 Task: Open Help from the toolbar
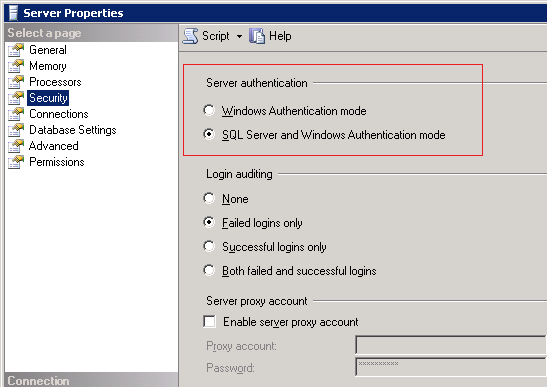click(x=270, y=36)
